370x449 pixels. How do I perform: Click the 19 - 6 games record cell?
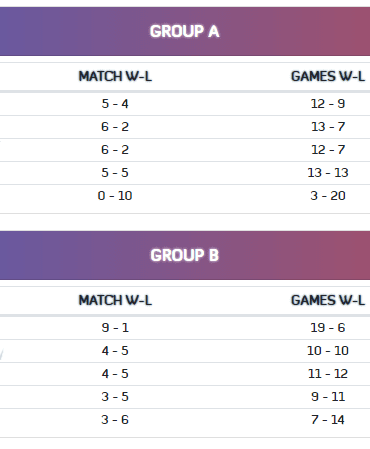click(328, 328)
